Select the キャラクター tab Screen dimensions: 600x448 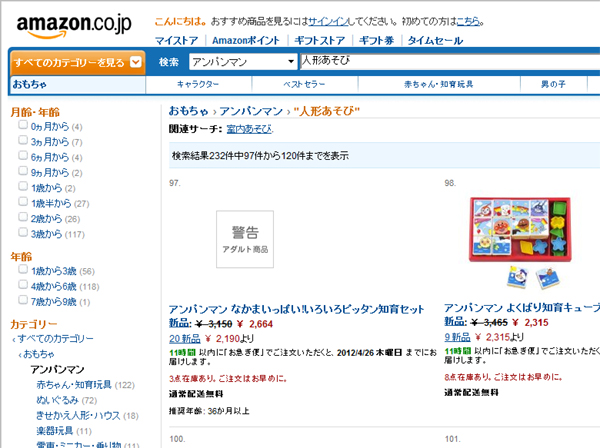pos(198,84)
